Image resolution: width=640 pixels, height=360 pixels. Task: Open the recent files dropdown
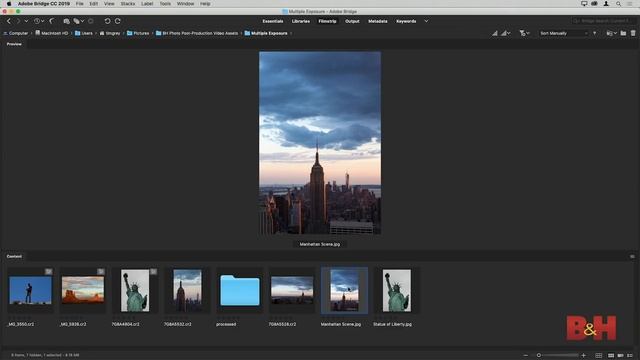(611, 33)
